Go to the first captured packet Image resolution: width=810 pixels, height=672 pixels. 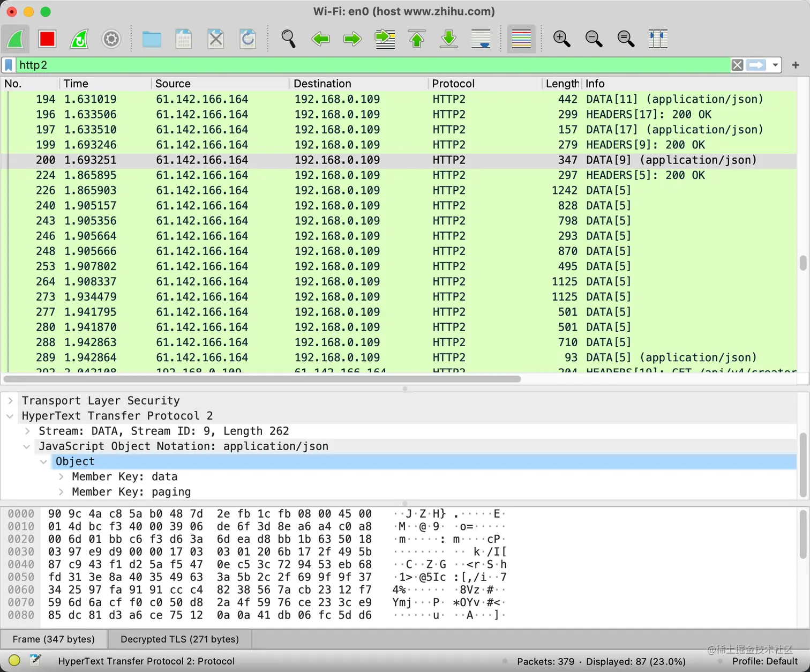pyautogui.click(x=416, y=39)
